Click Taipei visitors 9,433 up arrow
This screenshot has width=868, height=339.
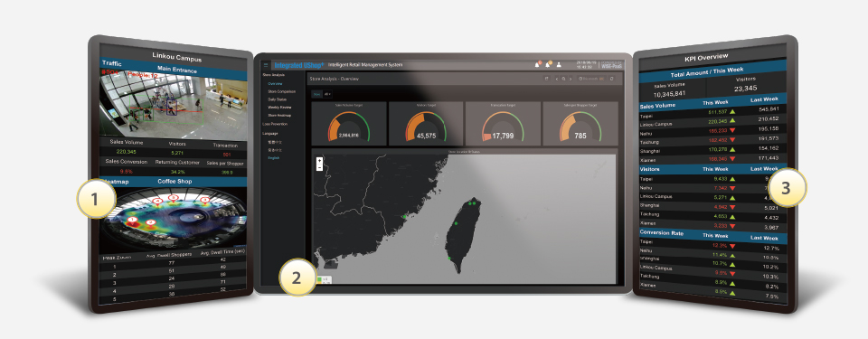click(x=731, y=179)
